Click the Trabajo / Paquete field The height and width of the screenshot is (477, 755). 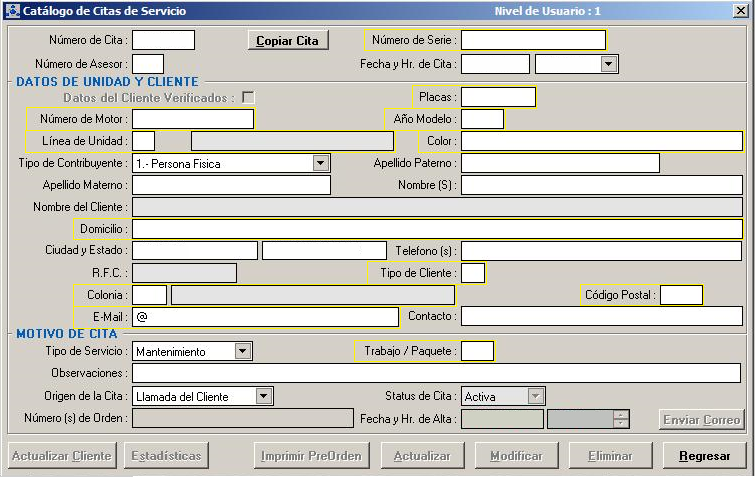[477, 351]
